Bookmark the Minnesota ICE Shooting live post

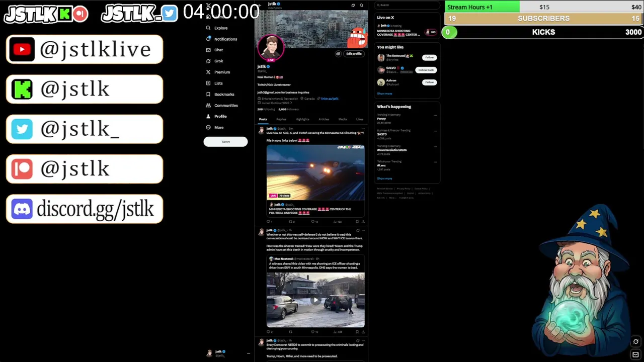357,222
